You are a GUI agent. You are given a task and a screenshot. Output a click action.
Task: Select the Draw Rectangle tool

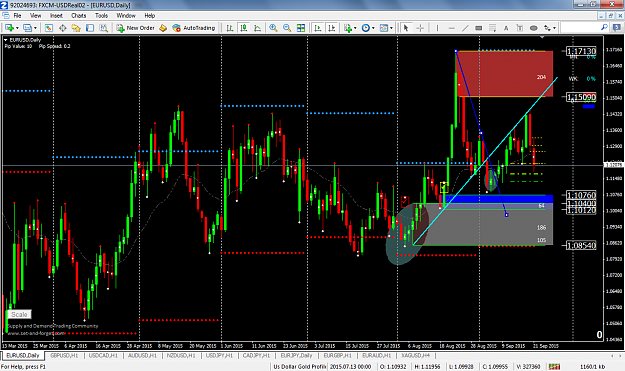click(x=479, y=28)
